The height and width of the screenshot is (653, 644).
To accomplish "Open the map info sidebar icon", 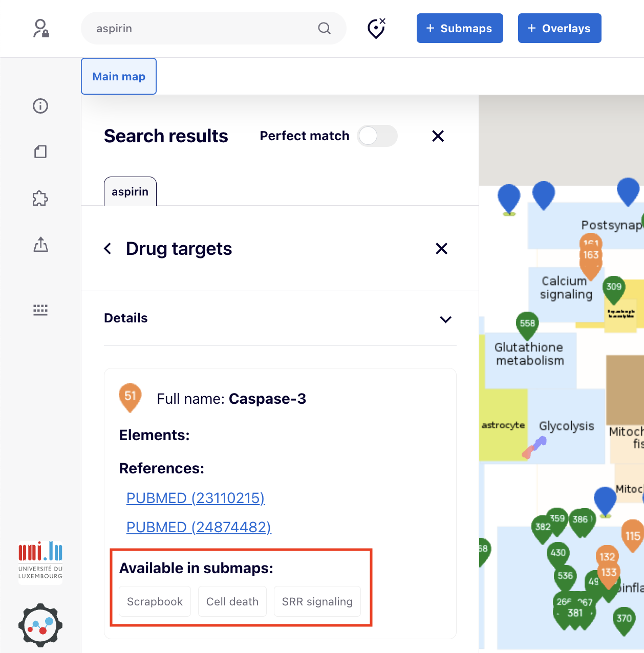I will click(40, 106).
